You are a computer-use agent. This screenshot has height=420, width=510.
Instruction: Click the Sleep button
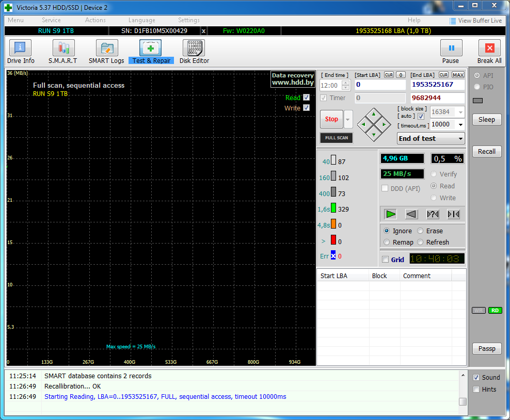487,119
